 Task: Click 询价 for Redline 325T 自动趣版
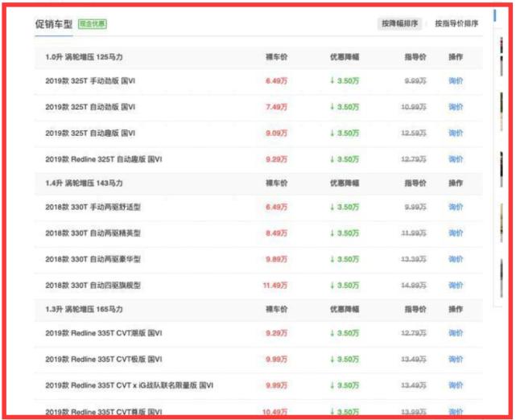pos(456,159)
